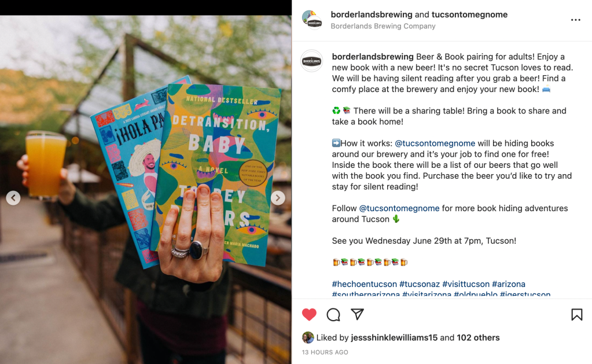Open the #arizona hashtag
Screen dimensions: 592x364
(509, 284)
